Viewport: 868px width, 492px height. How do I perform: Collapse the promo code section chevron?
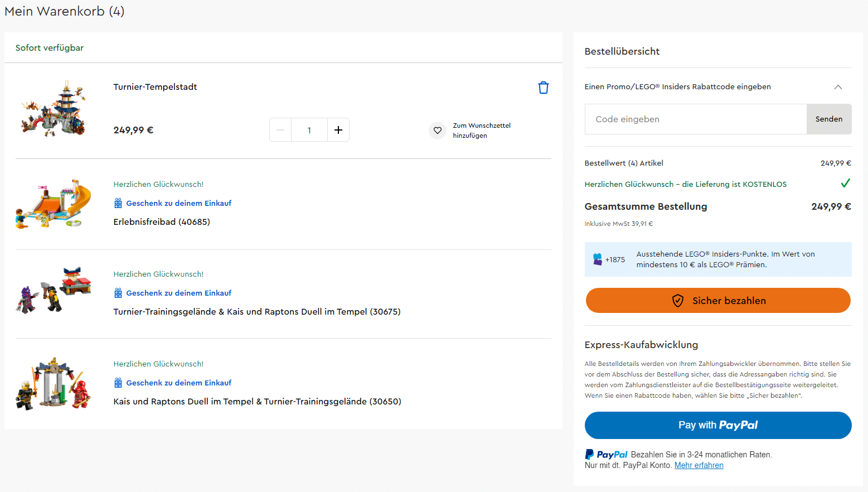click(838, 87)
